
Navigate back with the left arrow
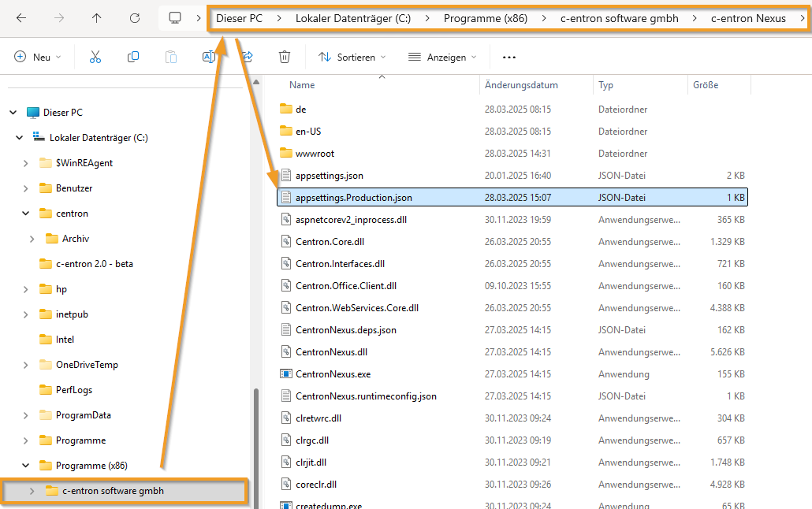[21, 17]
